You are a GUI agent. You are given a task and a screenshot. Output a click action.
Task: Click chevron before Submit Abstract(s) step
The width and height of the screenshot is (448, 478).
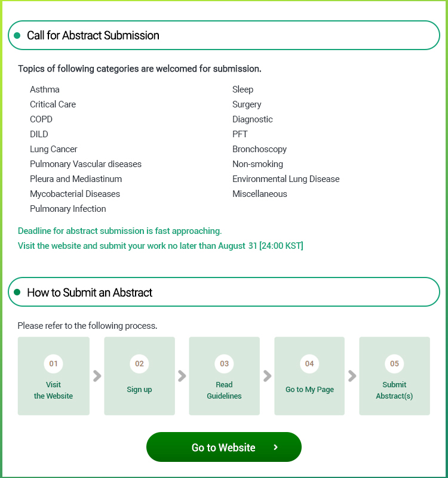click(x=352, y=376)
